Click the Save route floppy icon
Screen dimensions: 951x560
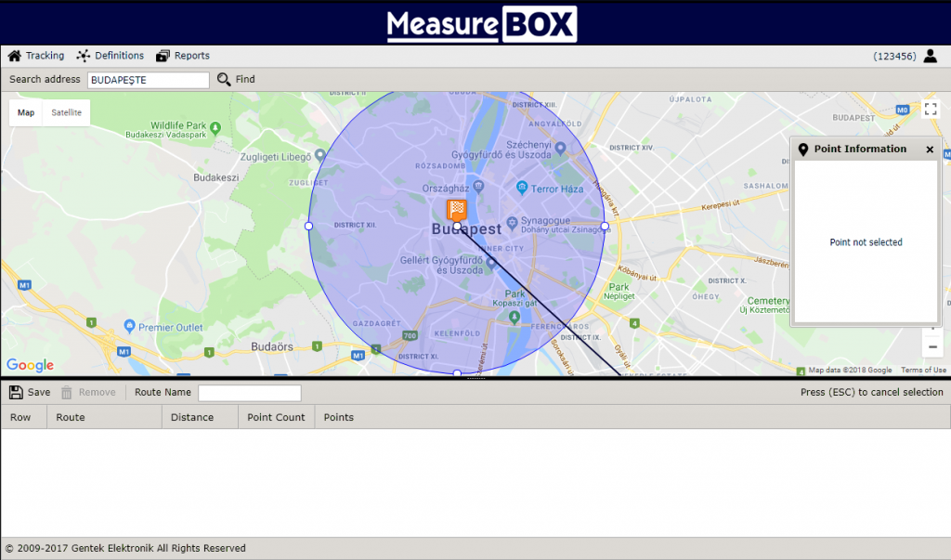pyautogui.click(x=16, y=393)
